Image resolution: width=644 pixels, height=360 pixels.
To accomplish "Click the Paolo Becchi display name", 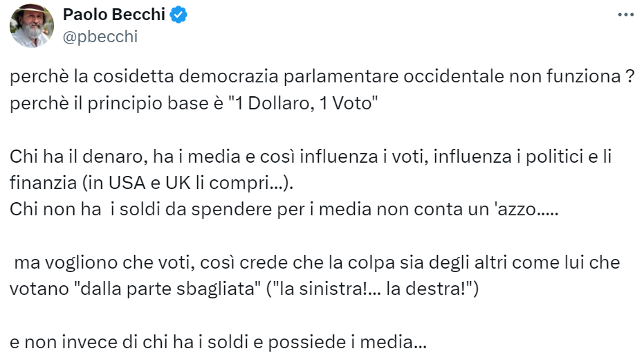I will [x=115, y=15].
